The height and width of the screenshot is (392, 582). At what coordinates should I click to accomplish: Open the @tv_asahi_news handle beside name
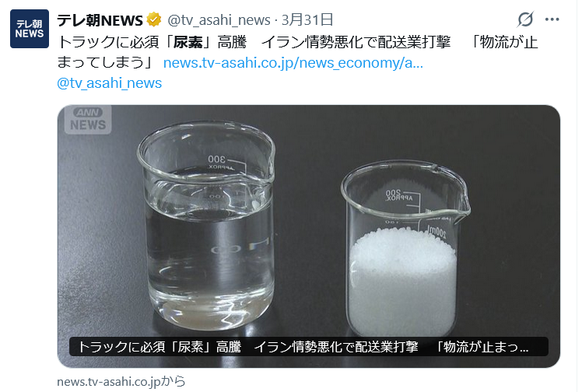pyautogui.click(x=219, y=19)
